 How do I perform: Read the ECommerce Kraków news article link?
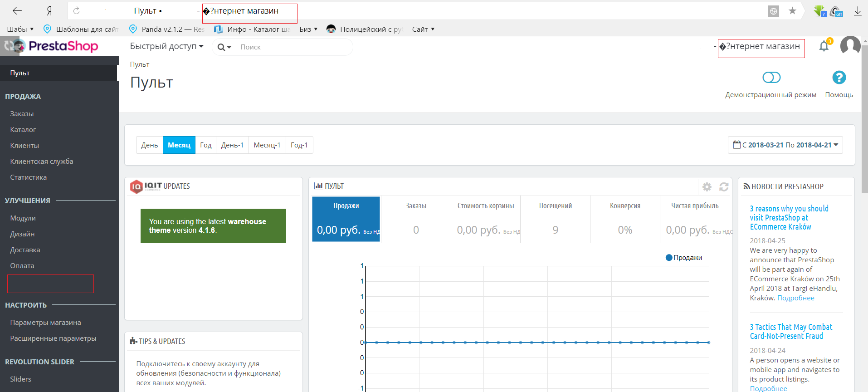[x=789, y=218]
